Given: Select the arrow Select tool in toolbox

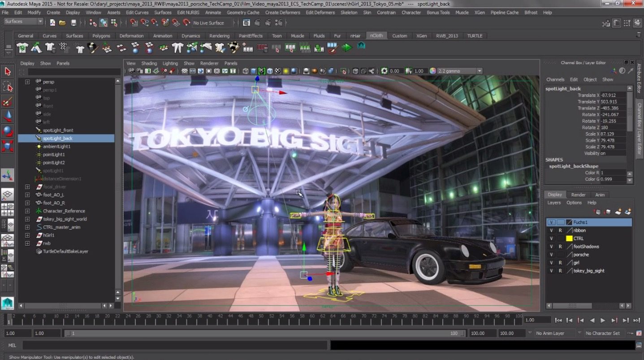Looking at the screenshot, I should coord(7,71).
